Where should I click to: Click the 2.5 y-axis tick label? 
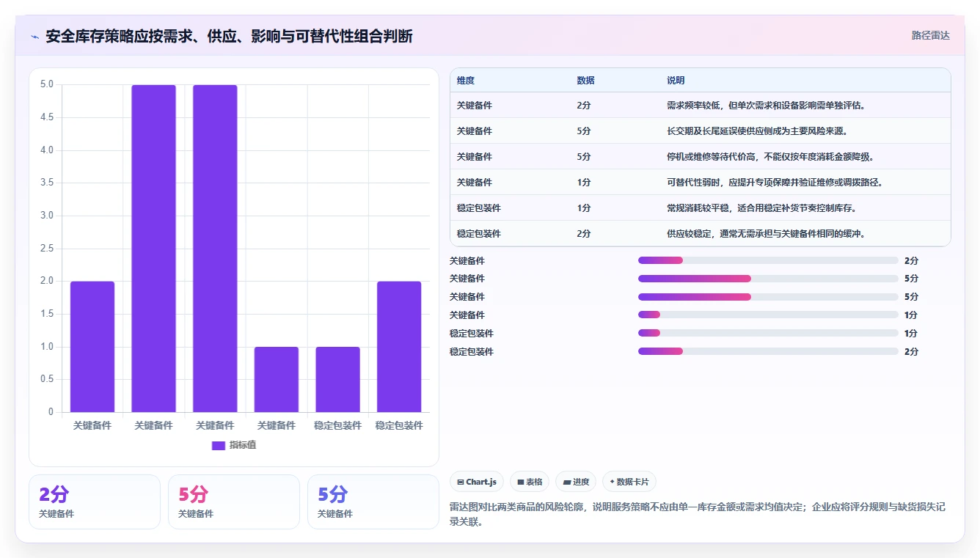47,249
